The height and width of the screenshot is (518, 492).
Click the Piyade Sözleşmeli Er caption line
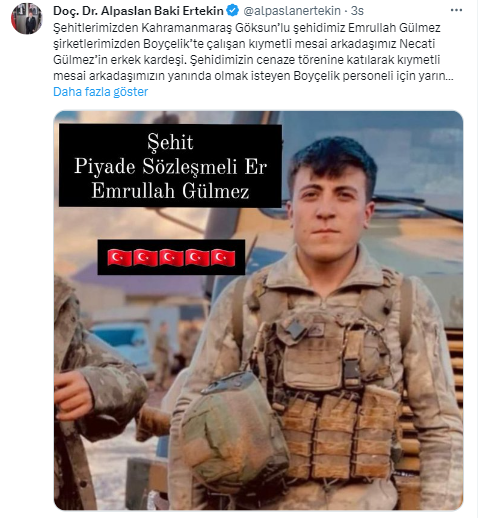pos(170,166)
